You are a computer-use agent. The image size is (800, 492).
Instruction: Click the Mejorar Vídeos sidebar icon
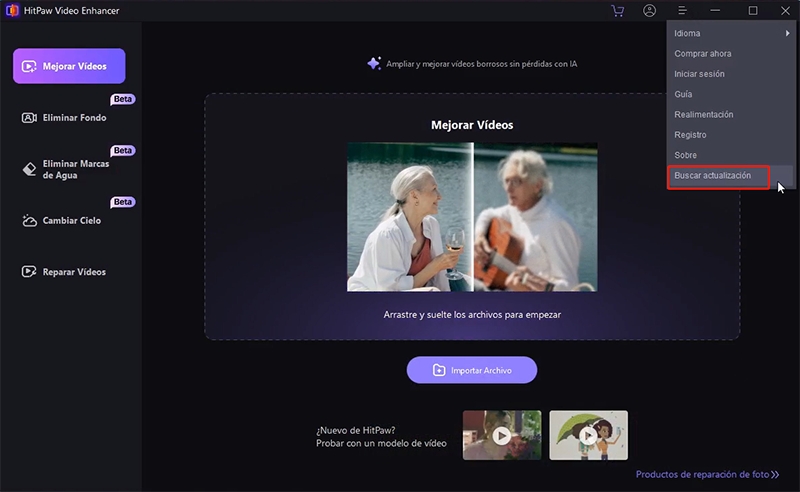click(29, 66)
